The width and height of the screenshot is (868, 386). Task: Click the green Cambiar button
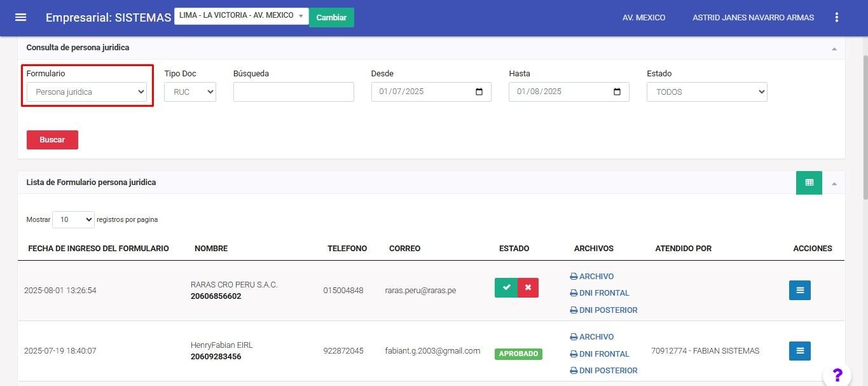tap(331, 17)
